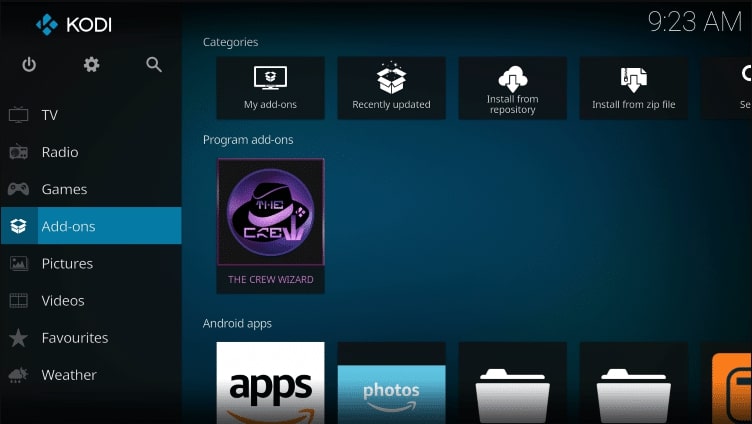The height and width of the screenshot is (424, 752).
Task: Click the Games controller icon
Action: click(18, 189)
